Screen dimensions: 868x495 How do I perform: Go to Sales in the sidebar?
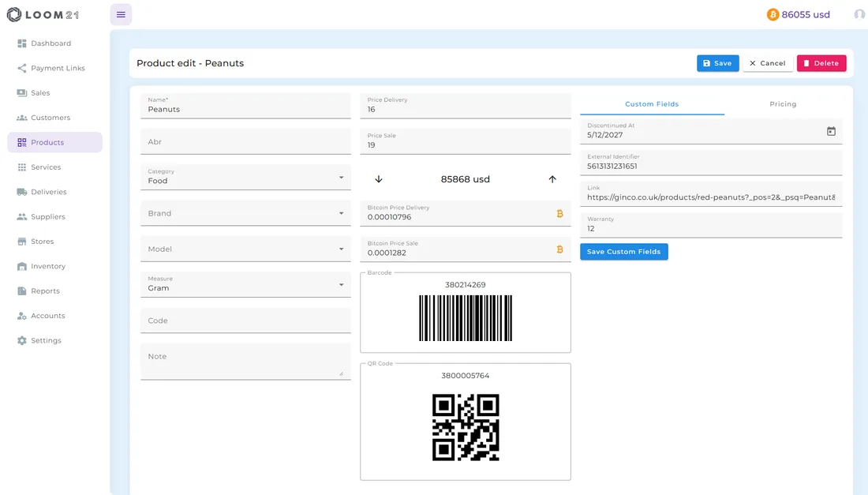click(x=54, y=93)
